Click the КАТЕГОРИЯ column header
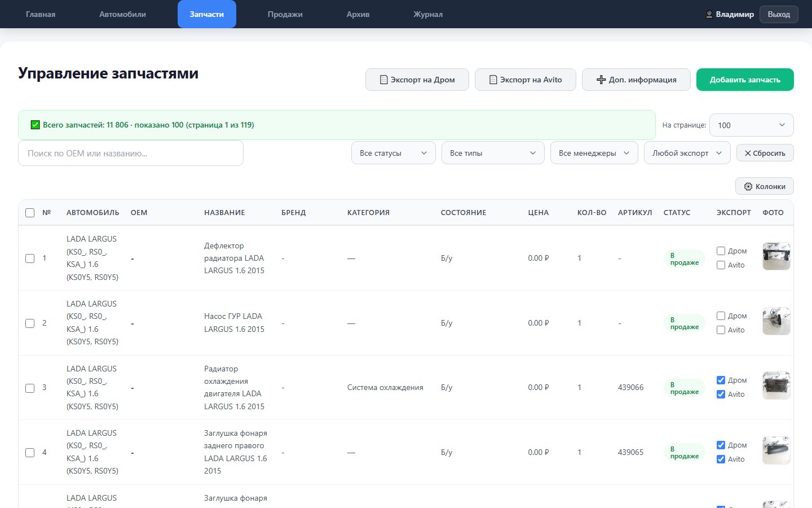This screenshot has height=508, width=812. pos(368,213)
